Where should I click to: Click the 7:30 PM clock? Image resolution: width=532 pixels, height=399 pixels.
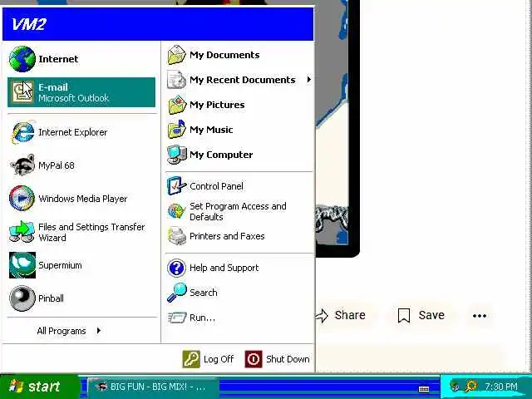click(501, 387)
